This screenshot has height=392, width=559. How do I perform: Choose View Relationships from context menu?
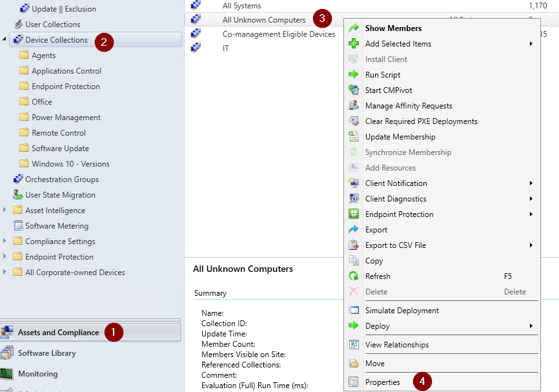tap(442, 345)
